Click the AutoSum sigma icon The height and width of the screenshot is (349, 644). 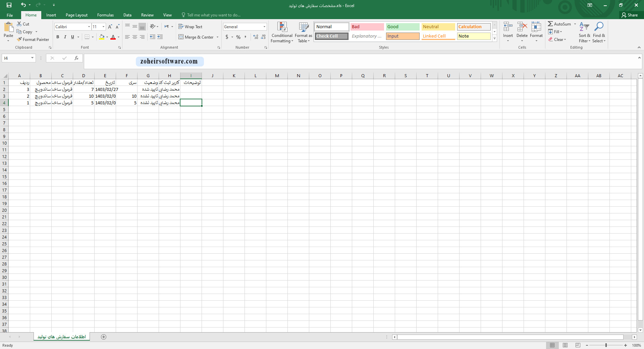click(x=550, y=24)
